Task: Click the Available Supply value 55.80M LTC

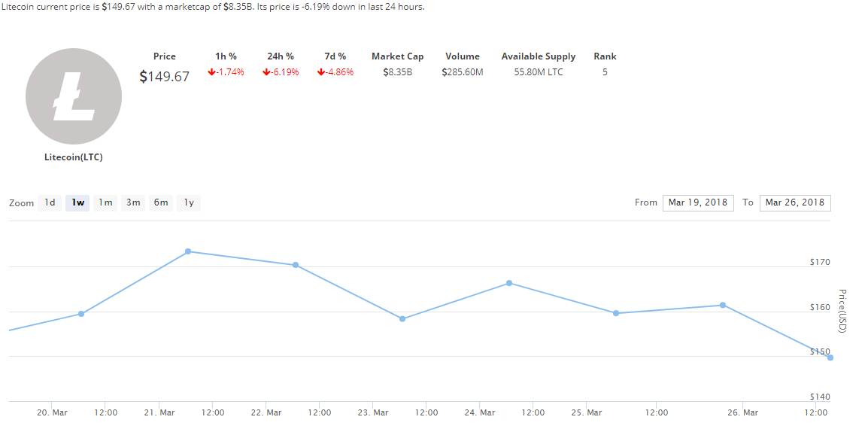Action: click(x=539, y=72)
